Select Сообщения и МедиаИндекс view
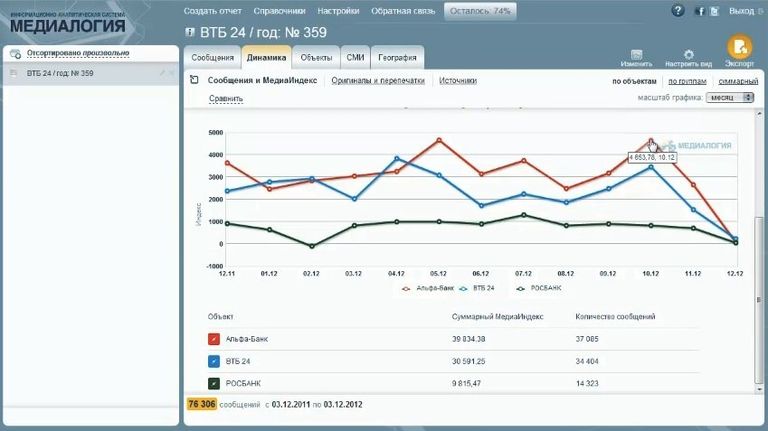 tap(262, 80)
